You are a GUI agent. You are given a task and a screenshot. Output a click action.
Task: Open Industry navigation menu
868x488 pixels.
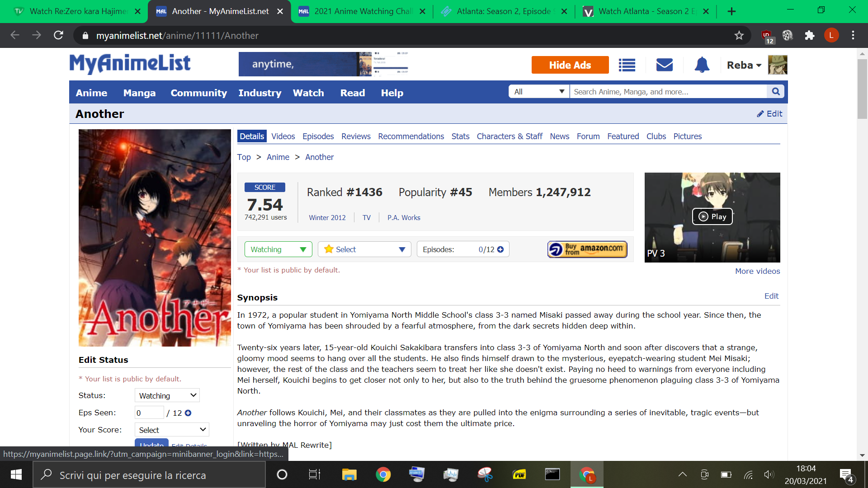point(260,93)
